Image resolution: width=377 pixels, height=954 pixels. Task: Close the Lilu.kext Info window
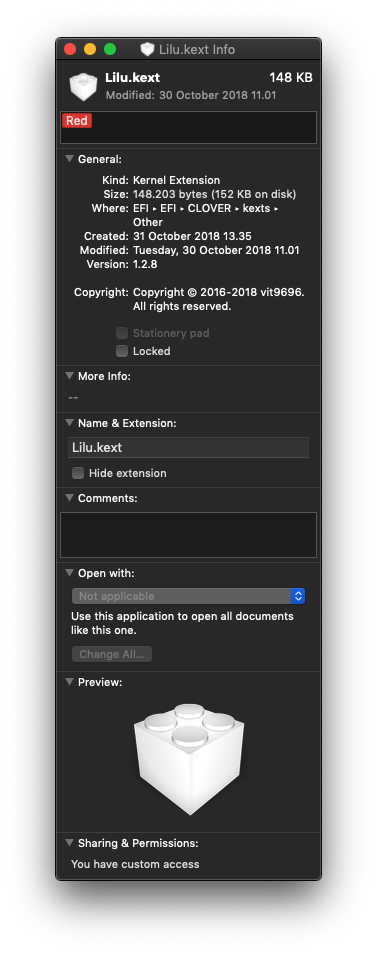coord(70,49)
